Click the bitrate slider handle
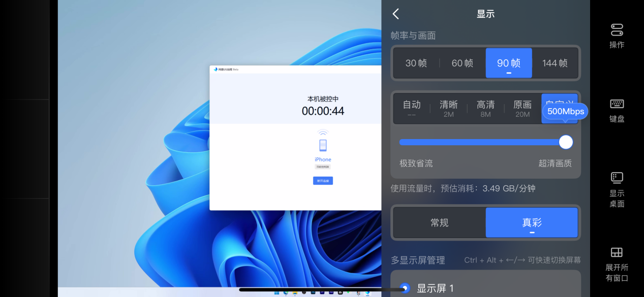Viewport: 644px width, 297px height. coord(566,142)
